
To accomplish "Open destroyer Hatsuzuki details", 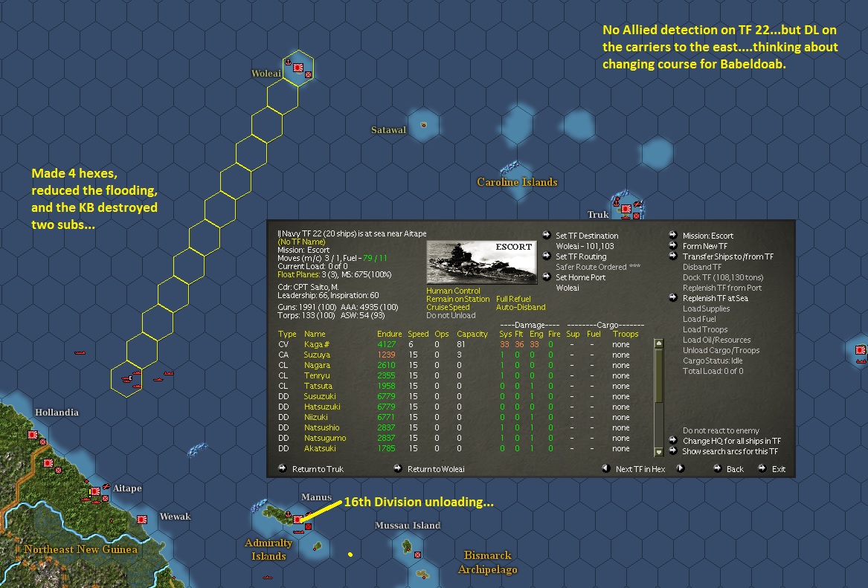I will coord(322,407).
